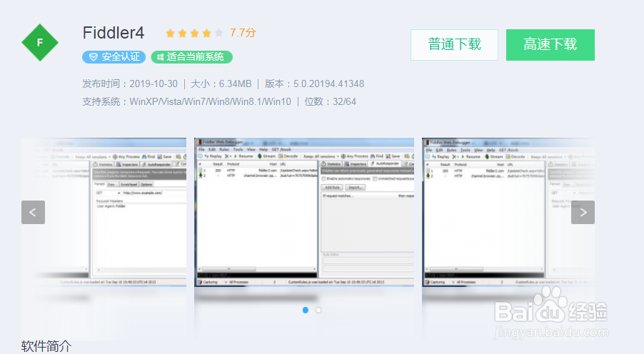This screenshot has height=354, width=644.
Task: Click the 高速下载 high-speed download button
Action: coord(550,45)
